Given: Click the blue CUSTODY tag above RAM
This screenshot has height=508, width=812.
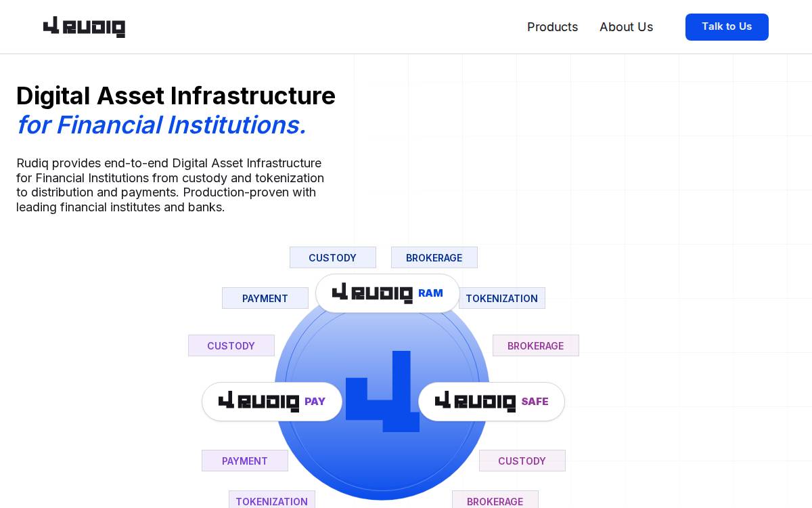Looking at the screenshot, I should point(332,257).
